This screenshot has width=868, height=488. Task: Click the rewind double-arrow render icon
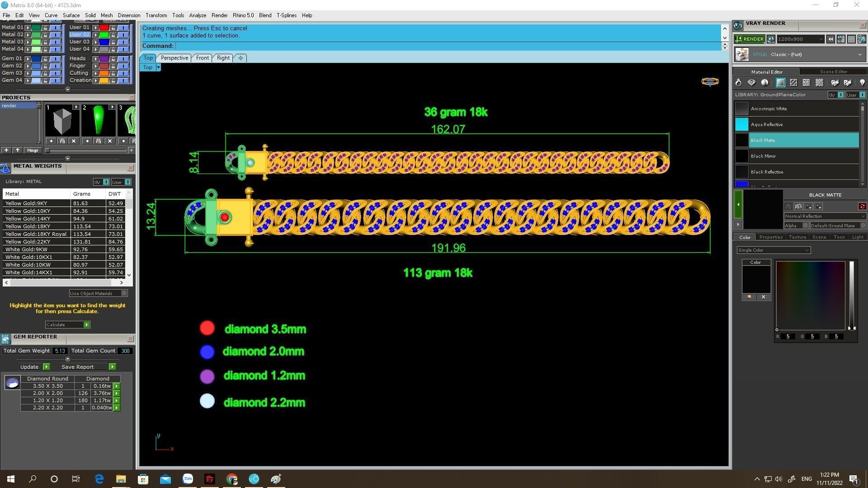830,39
